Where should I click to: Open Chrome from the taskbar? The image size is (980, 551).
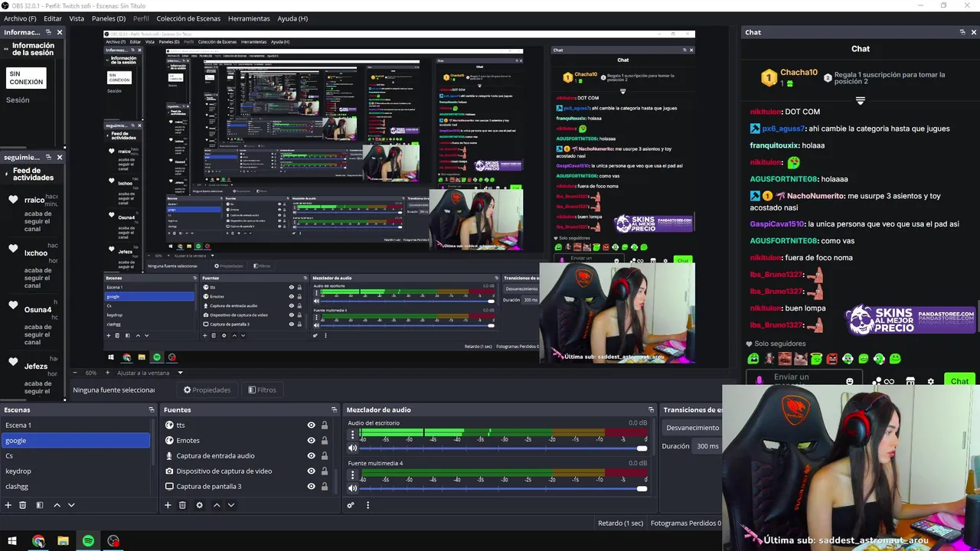coord(38,542)
